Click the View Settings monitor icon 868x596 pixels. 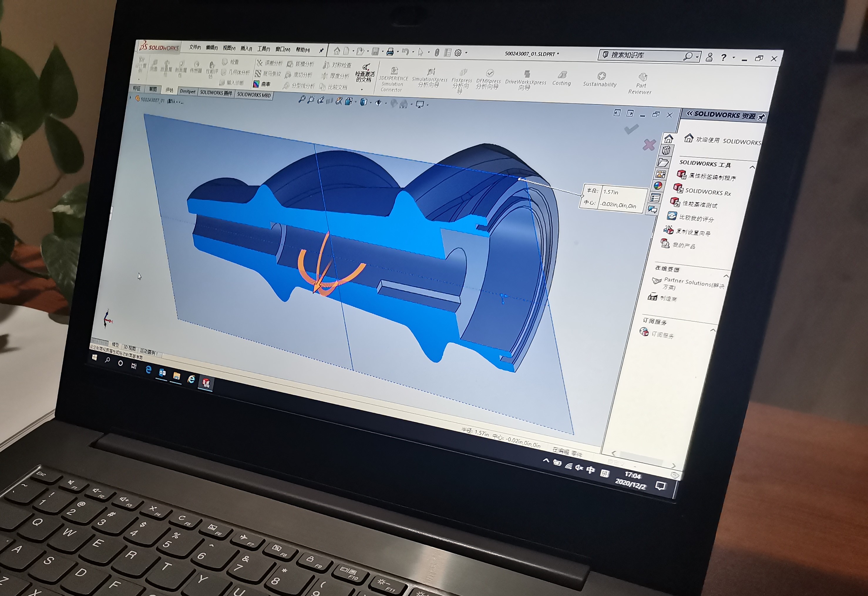(420, 104)
